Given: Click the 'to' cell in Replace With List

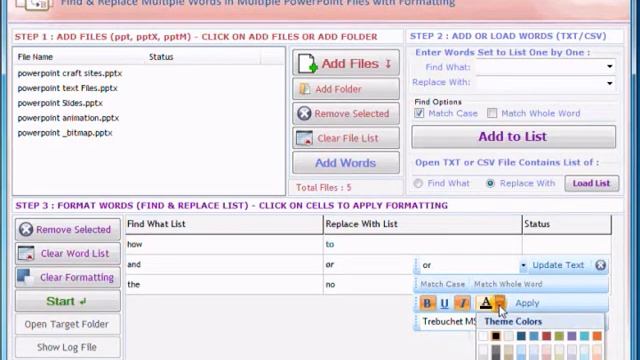Looking at the screenshot, I should [422, 244].
